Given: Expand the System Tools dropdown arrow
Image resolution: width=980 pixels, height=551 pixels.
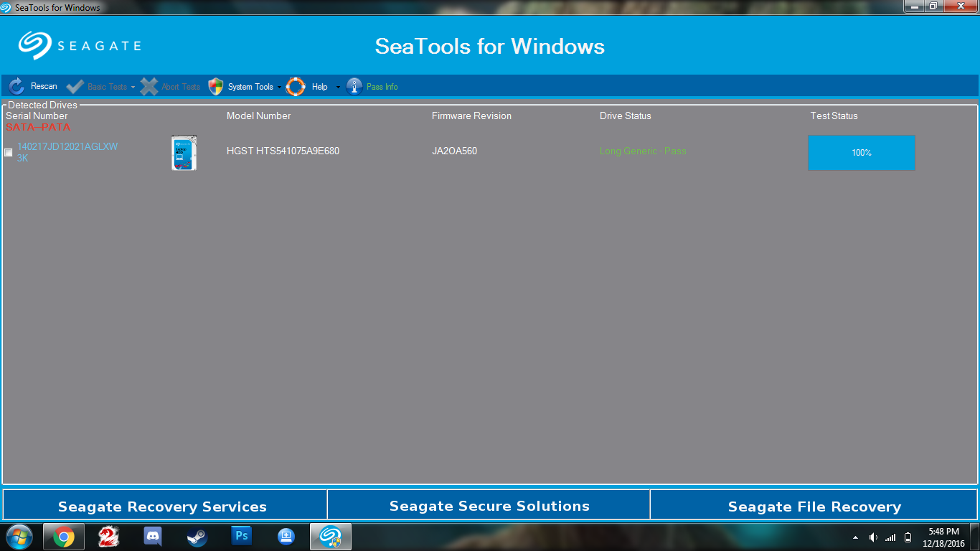Looking at the screenshot, I should (280, 88).
